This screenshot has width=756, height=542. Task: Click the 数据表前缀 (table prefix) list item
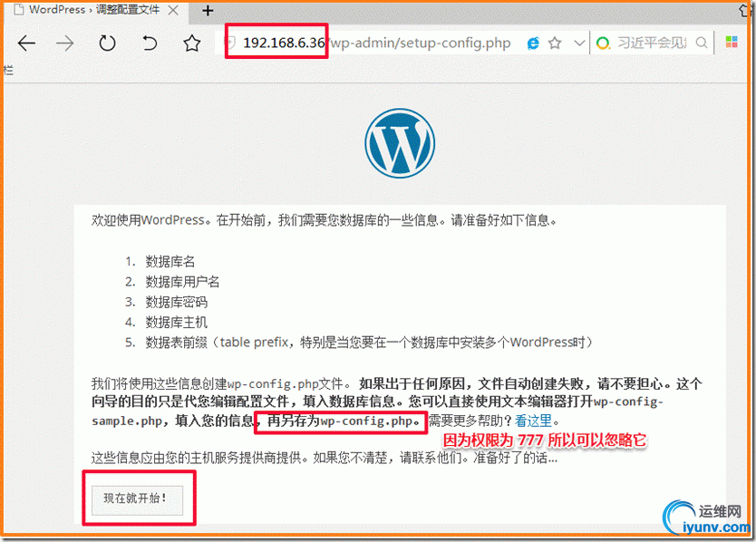click(368, 343)
